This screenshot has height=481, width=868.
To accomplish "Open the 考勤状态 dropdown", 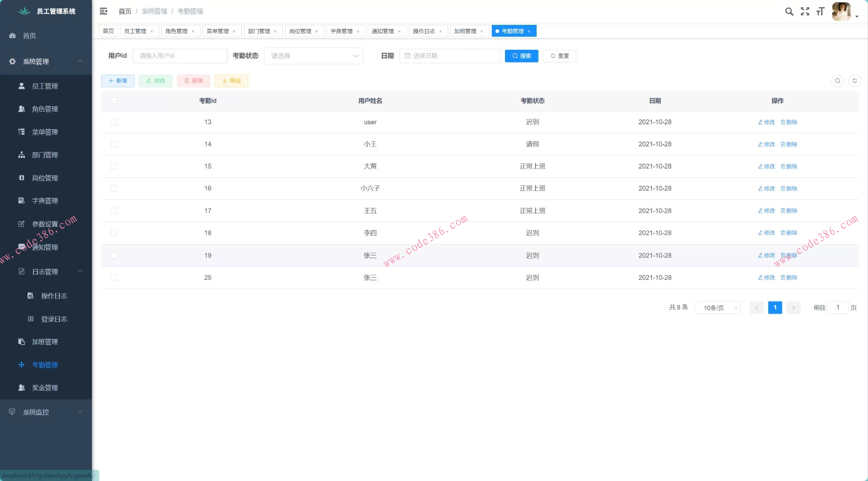I will 313,56.
